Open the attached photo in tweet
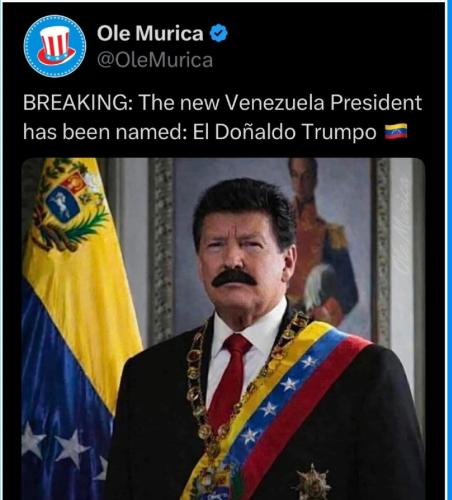Viewport: 452px width, 500px height. [223, 329]
